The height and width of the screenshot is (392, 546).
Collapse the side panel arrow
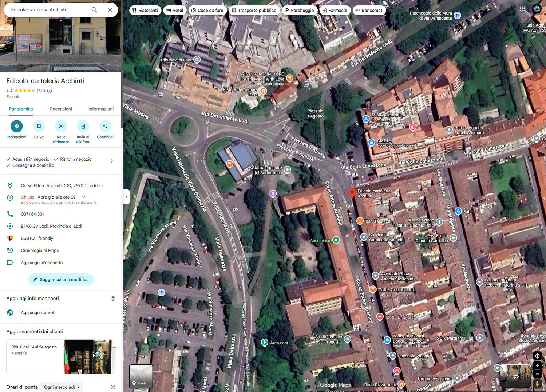click(126, 197)
